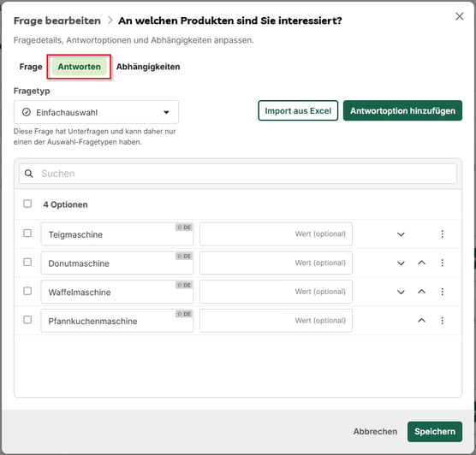The image size is (476, 455).
Task: Select all via the 4 Optionen checkbox
Action: point(27,204)
